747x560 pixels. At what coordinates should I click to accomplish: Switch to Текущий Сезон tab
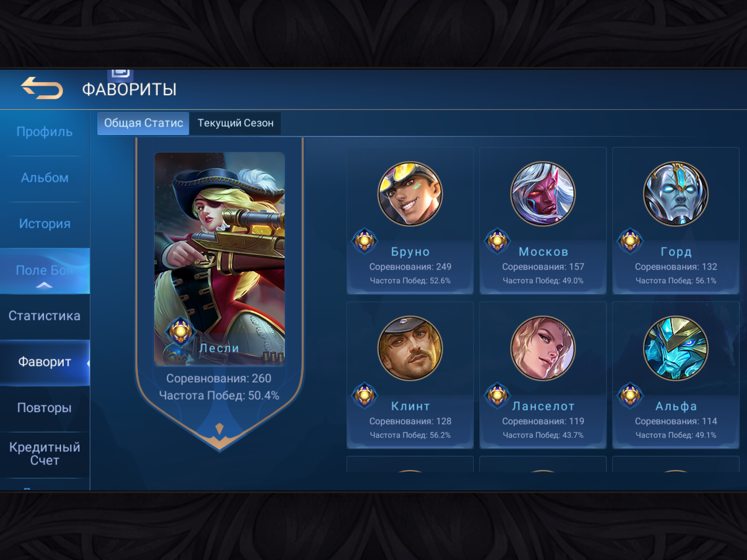coord(235,123)
